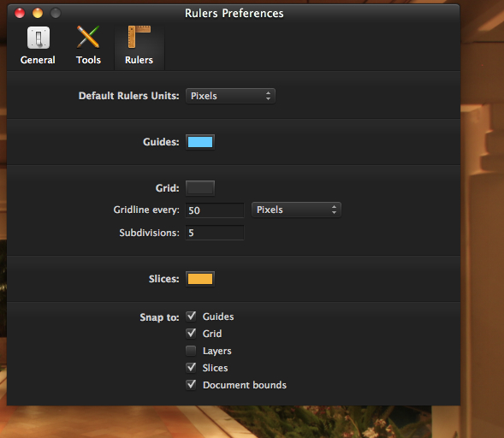Click the Rulers tab label
This screenshot has width=504, height=438.
tap(139, 60)
